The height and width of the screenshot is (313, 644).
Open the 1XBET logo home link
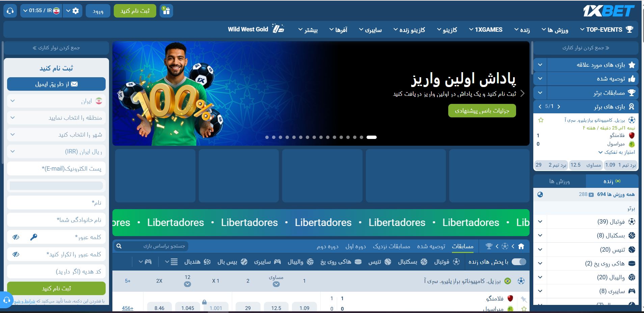(609, 11)
